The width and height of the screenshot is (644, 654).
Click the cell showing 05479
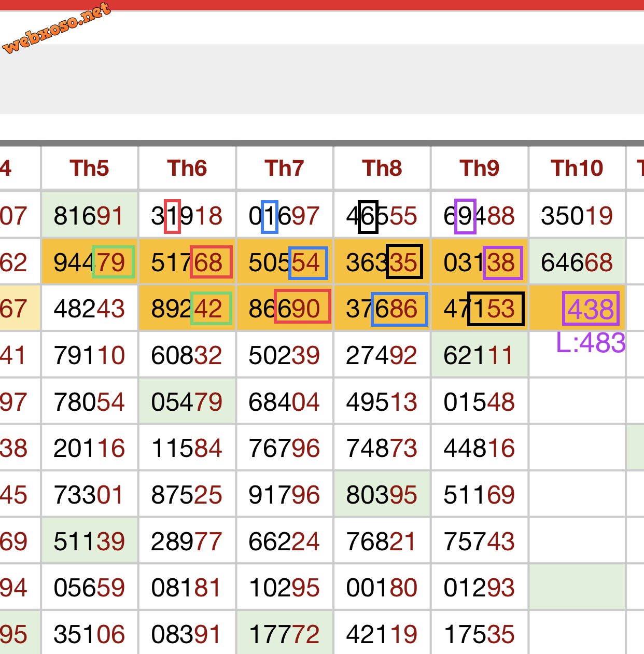[x=187, y=401]
